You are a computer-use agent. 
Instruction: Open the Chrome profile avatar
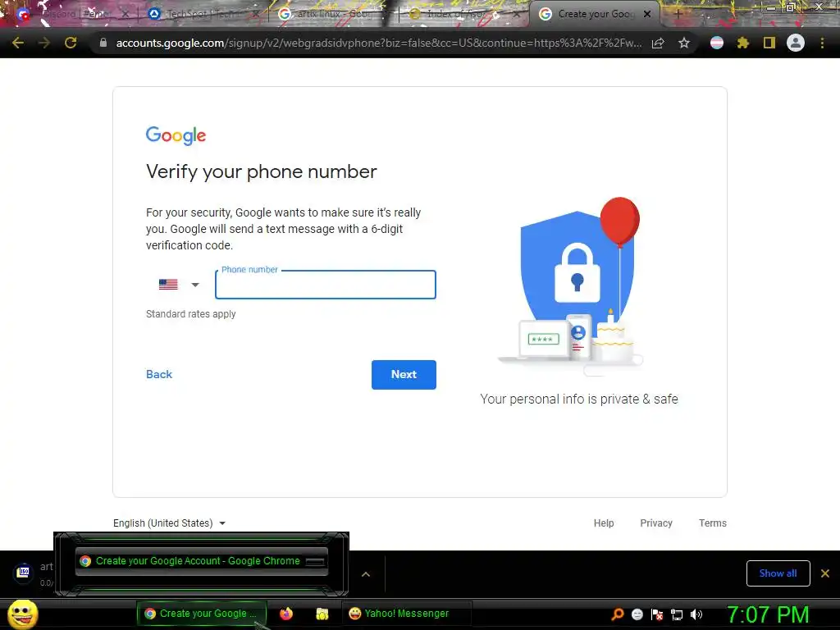[796, 43]
